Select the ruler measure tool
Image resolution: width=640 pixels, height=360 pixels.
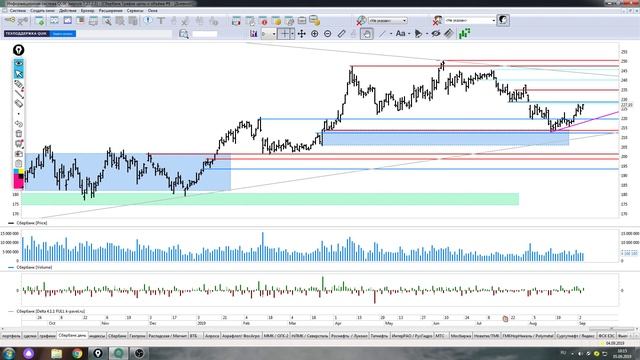pyautogui.click(x=342, y=34)
